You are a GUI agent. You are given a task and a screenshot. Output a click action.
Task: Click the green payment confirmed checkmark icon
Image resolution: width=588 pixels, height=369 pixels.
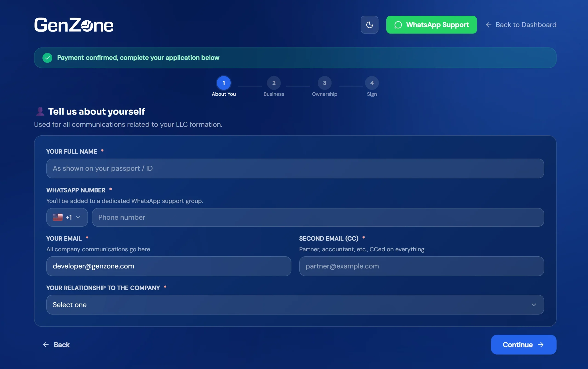(x=47, y=58)
